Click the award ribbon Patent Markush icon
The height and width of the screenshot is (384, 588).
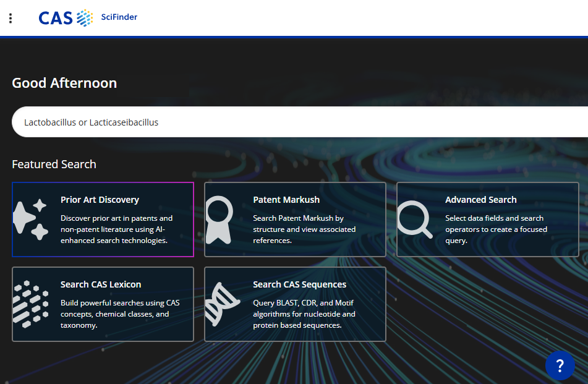point(219,220)
